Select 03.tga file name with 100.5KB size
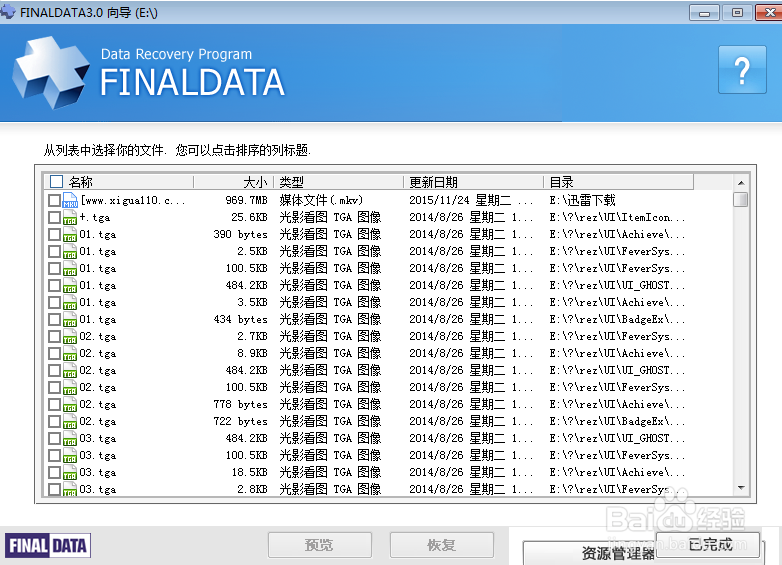782x565 pixels. [98, 455]
